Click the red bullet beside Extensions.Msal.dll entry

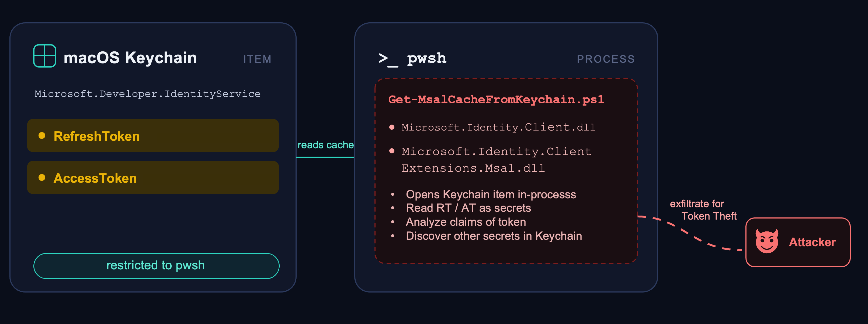[x=391, y=151]
